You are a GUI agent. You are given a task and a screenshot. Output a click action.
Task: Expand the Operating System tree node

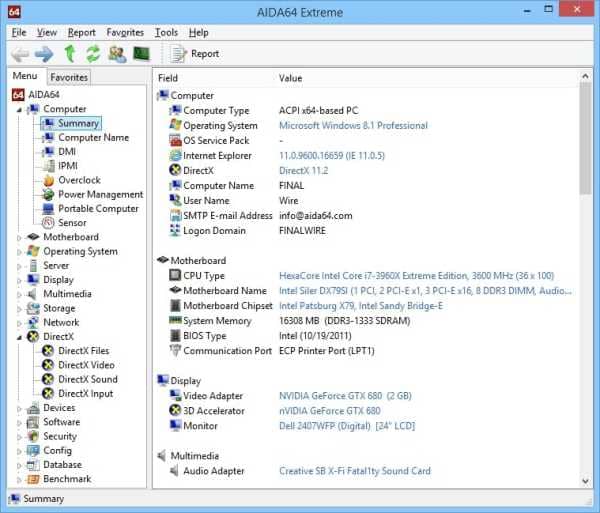19,252
